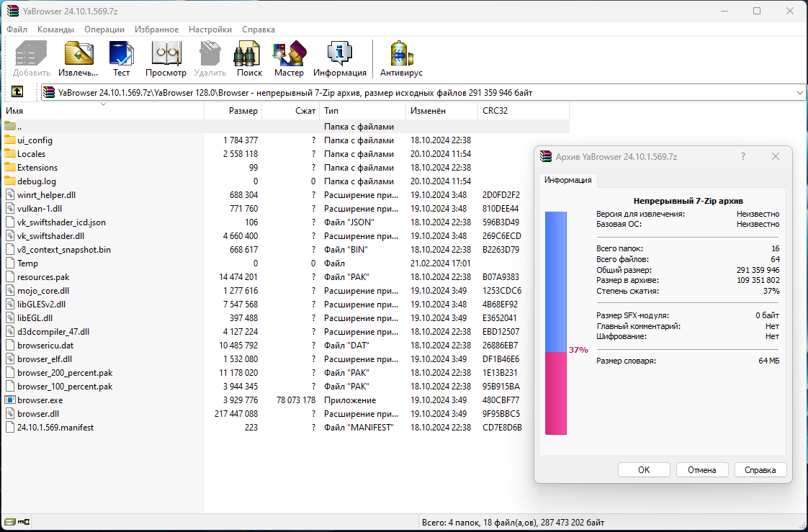Select browser.exe in the file list
Image resolution: width=808 pixels, height=532 pixels.
(40, 400)
